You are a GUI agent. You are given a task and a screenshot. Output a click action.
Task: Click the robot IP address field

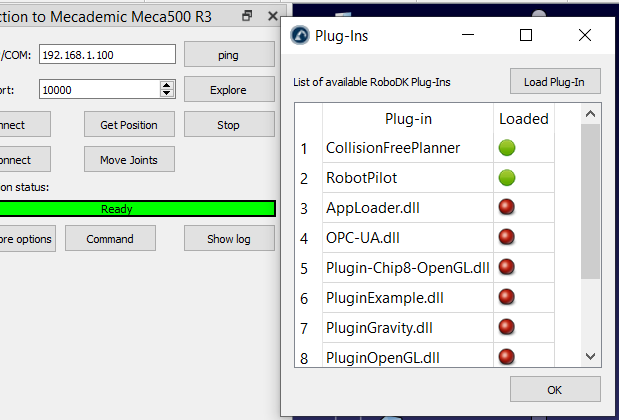[107, 55]
